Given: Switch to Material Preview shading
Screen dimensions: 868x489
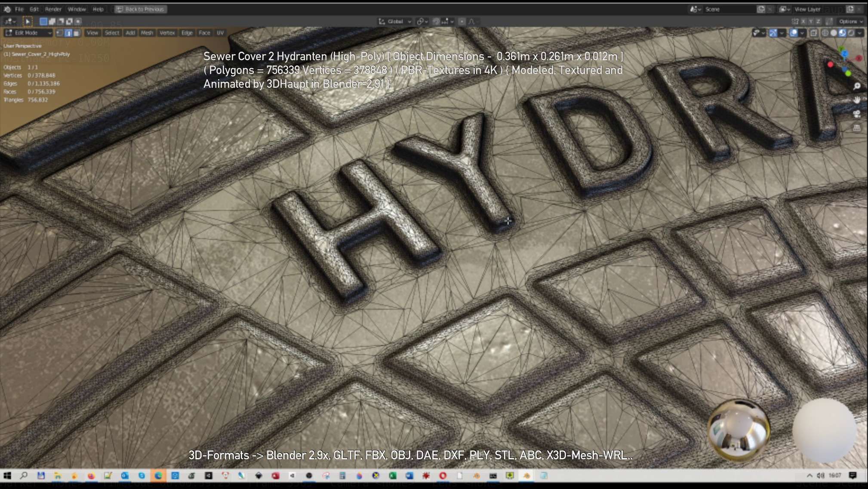Looking at the screenshot, I should coord(842,33).
